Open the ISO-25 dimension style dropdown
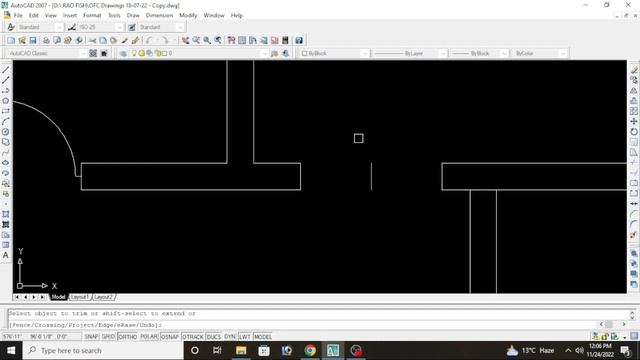Image resolution: width=640 pixels, height=360 pixels. tap(100, 27)
